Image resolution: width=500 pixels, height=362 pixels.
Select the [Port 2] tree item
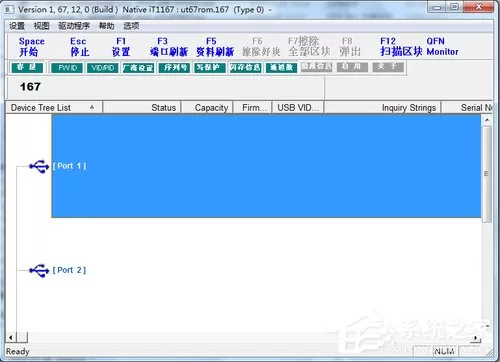point(69,270)
